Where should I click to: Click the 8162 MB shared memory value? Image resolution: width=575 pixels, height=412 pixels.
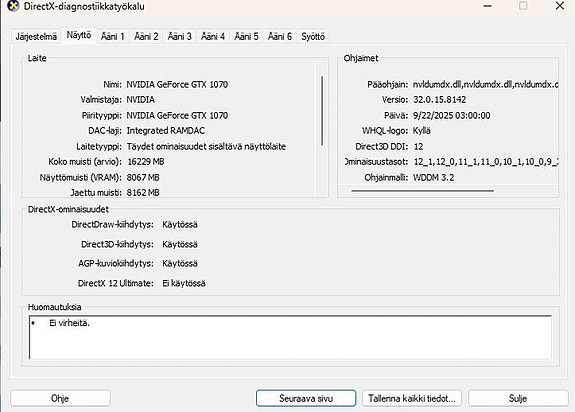point(143,193)
